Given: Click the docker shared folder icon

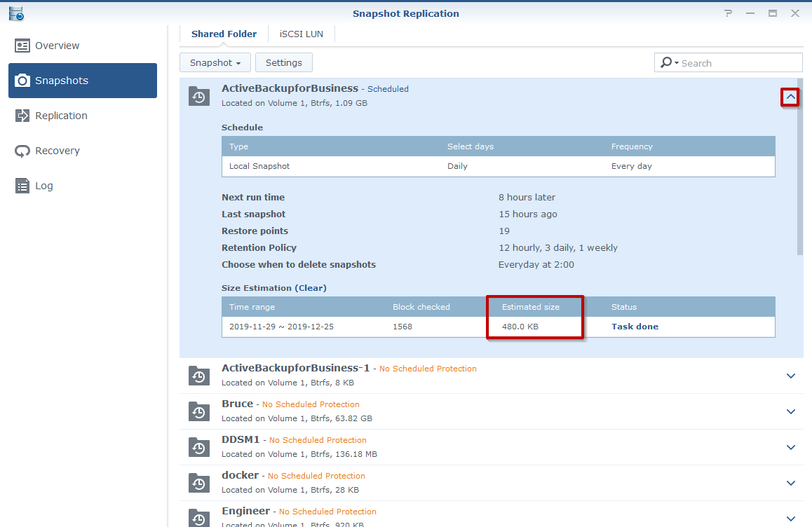Looking at the screenshot, I should (199, 483).
